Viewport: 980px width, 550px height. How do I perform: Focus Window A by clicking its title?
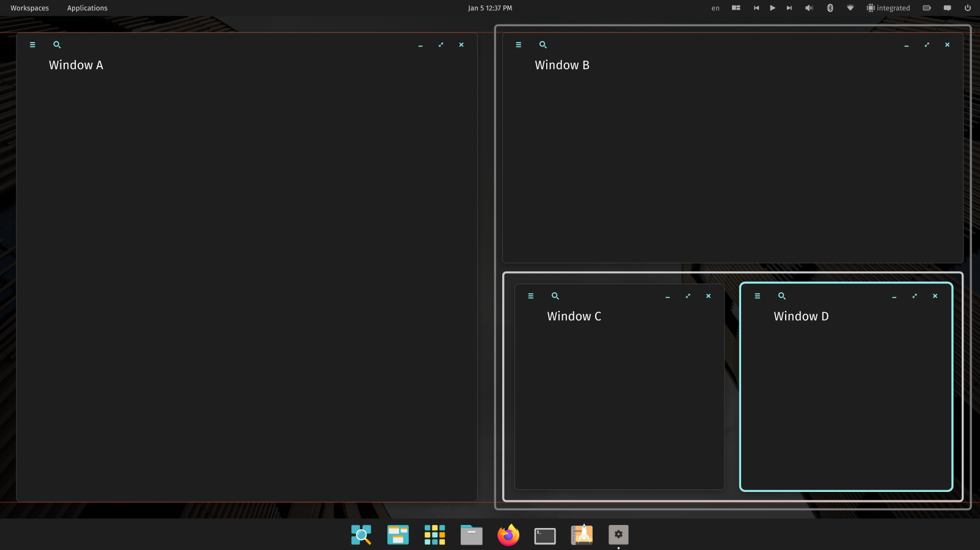[76, 65]
